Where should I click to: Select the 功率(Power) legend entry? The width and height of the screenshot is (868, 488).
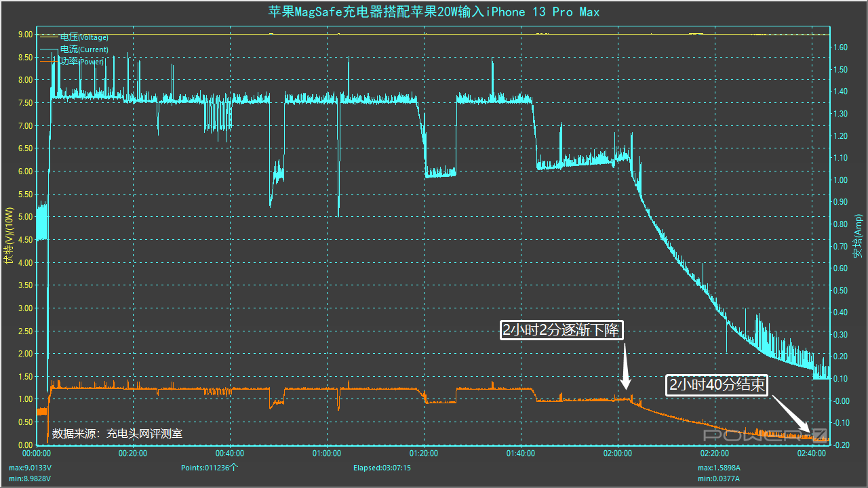coord(82,62)
